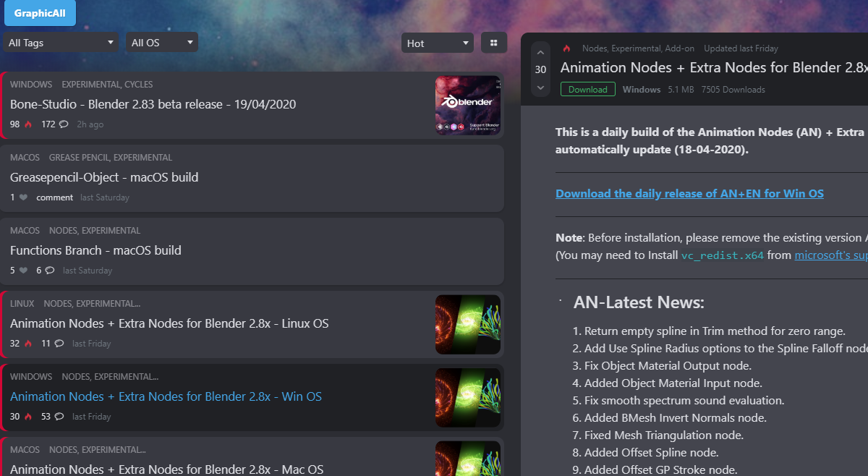
Task: Open Greasepencil-Object macOS build post
Action: [104, 177]
